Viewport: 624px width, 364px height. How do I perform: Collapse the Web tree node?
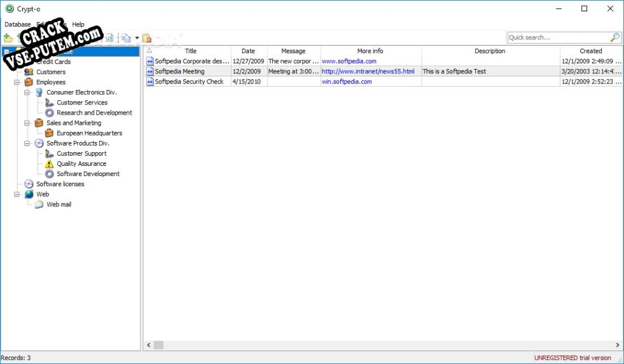(x=17, y=195)
